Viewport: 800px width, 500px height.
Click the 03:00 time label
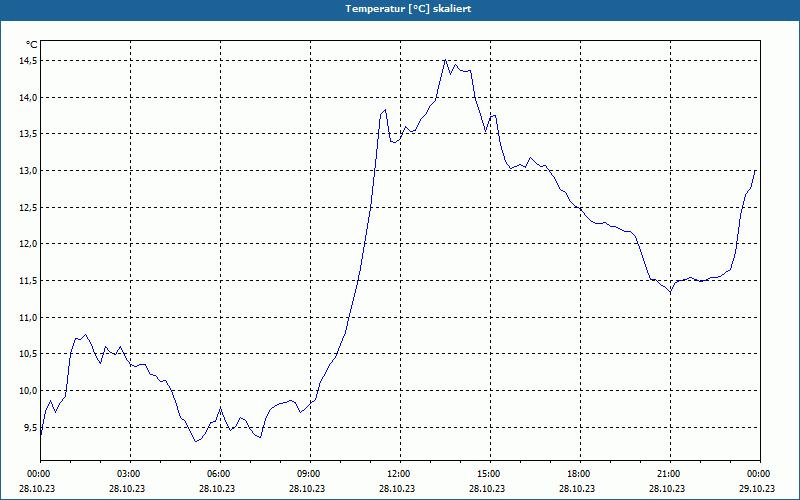point(131,474)
